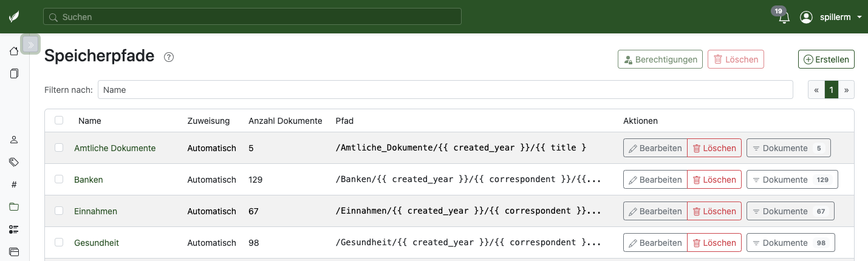Click the top Berechtigungen button
This screenshot has width=868, height=261.
pyautogui.click(x=660, y=59)
